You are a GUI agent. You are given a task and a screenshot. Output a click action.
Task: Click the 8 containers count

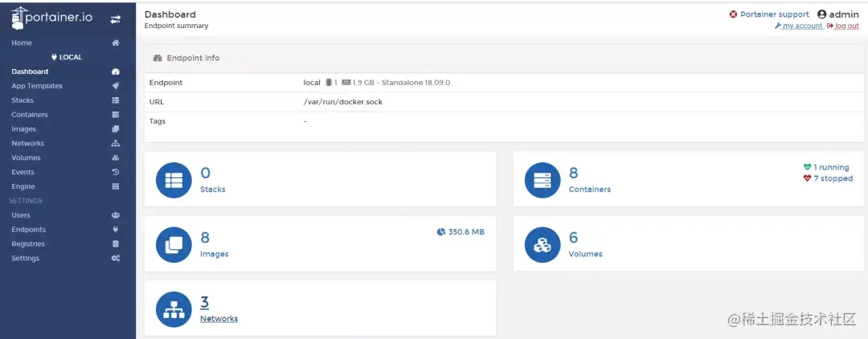coord(574,173)
